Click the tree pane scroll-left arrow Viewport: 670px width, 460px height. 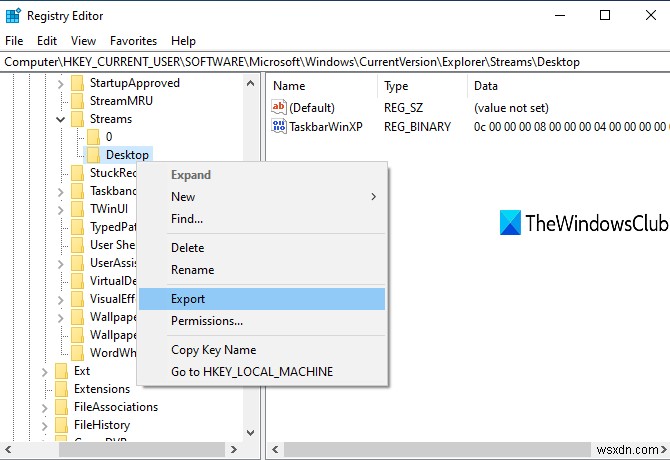[x=8, y=449]
